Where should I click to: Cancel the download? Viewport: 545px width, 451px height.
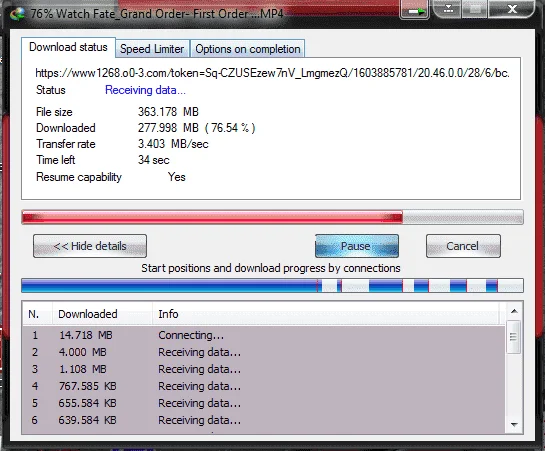(463, 246)
